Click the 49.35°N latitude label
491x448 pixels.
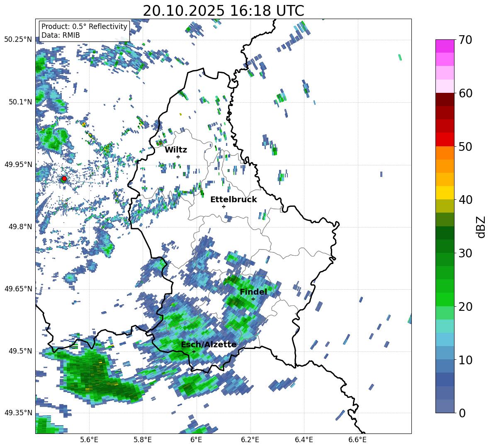coord(18,413)
